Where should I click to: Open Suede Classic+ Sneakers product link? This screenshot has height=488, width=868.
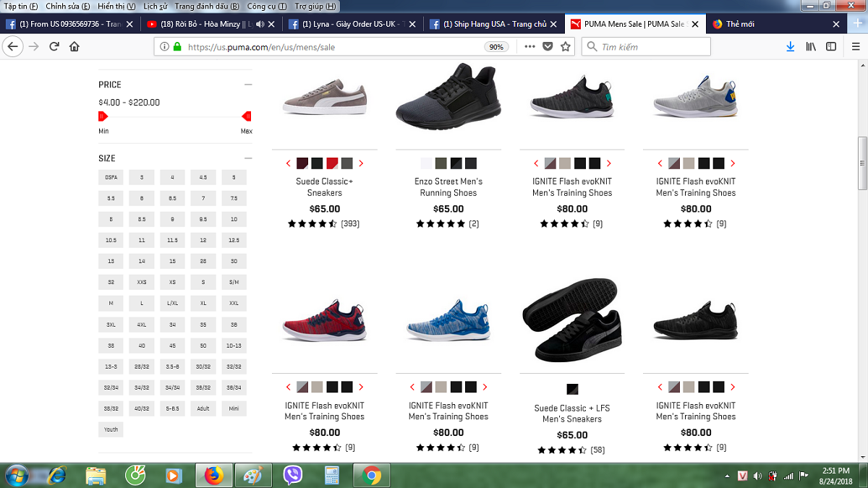[x=325, y=187]
